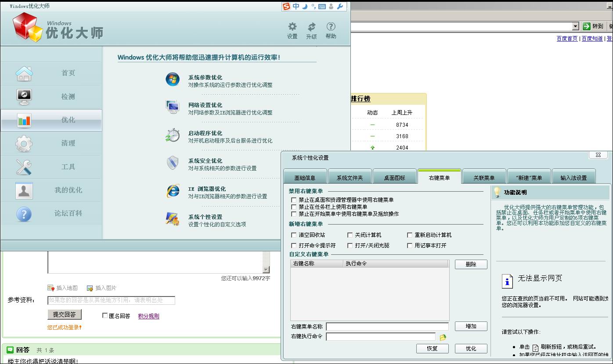Click the 升级 upgrade arrows icon
The image size is (613, 364).
[311, 27]
